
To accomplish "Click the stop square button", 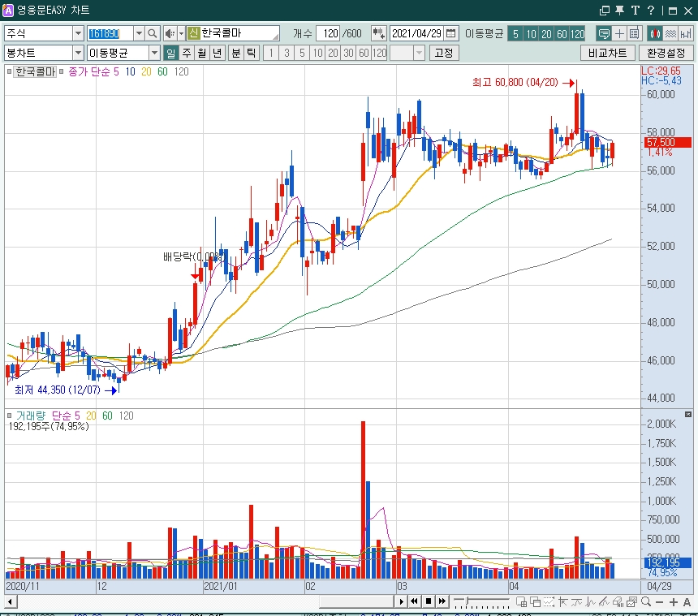I will pyautogui.click(x=429, y=601).
